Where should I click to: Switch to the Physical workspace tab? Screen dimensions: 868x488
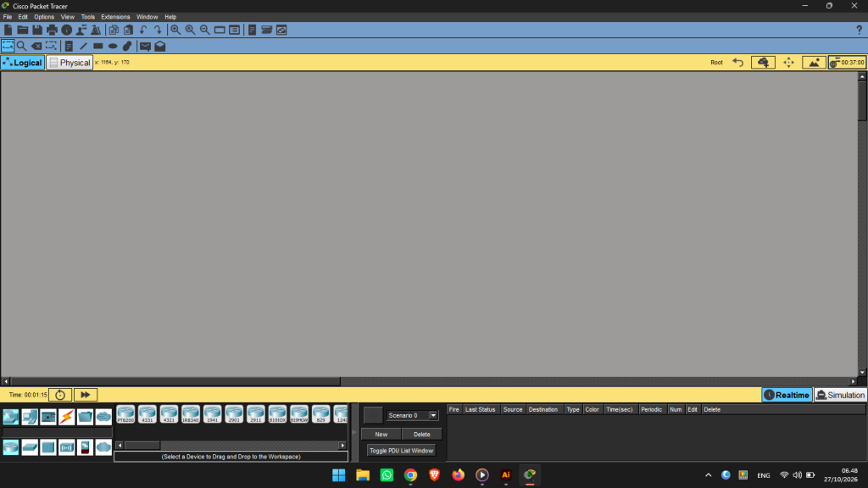click(70, 63)
